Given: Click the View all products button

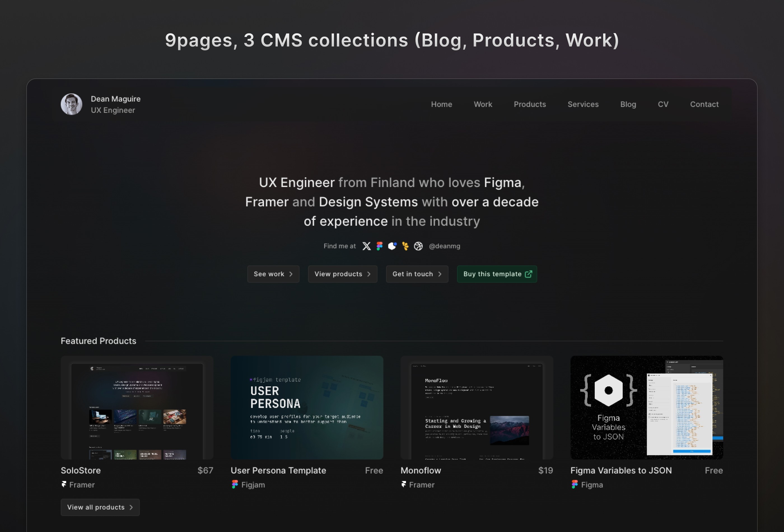Looking at the screenshot, I should pyautogui.click(x=100, y=507).
